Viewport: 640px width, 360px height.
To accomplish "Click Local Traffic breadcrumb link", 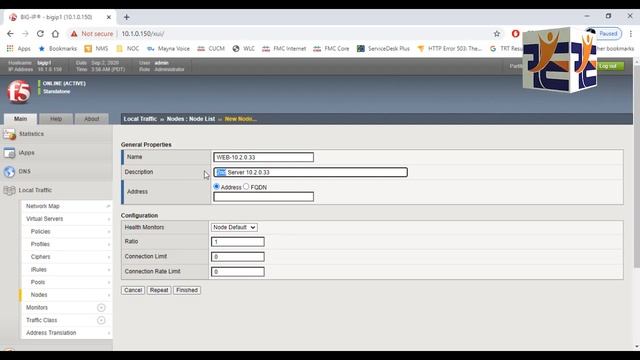I will pos(140,119).
